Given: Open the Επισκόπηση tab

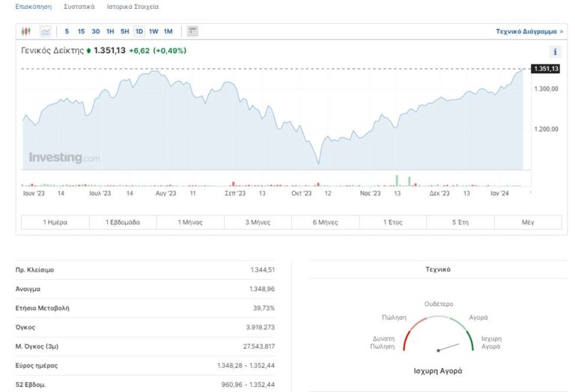Looking at the screenshot, I should pos(34,7).
